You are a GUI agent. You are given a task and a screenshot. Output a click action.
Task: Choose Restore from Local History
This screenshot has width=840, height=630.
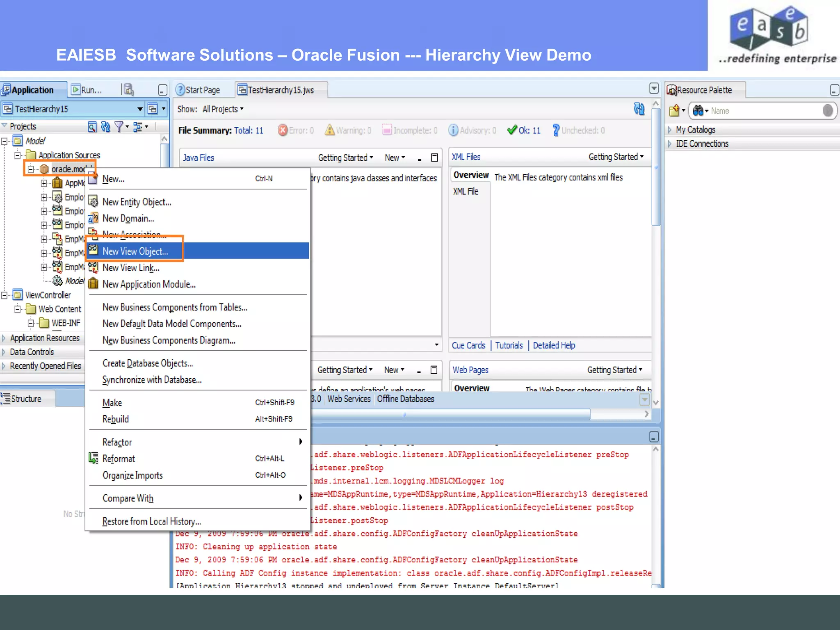point(197,521)
